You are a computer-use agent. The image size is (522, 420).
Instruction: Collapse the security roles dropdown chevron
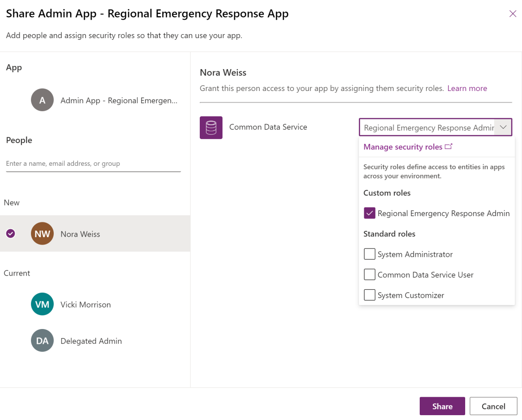pyautogui.click(x=503, y=127)
